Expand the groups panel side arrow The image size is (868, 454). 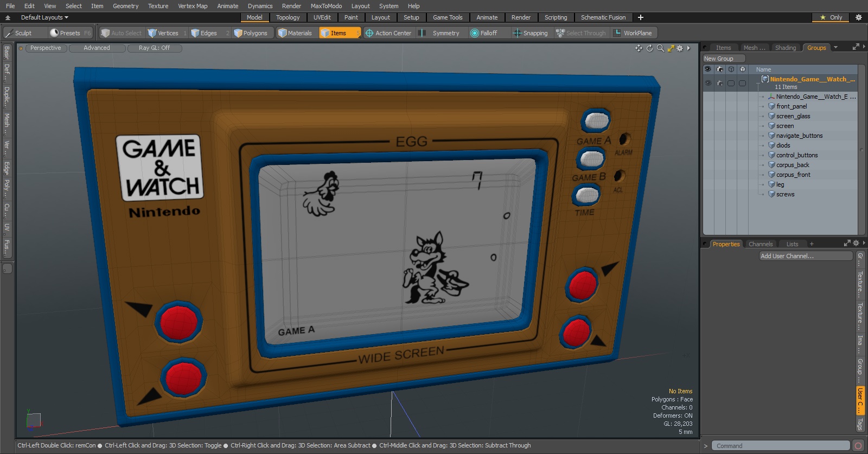tap(864, 47)
